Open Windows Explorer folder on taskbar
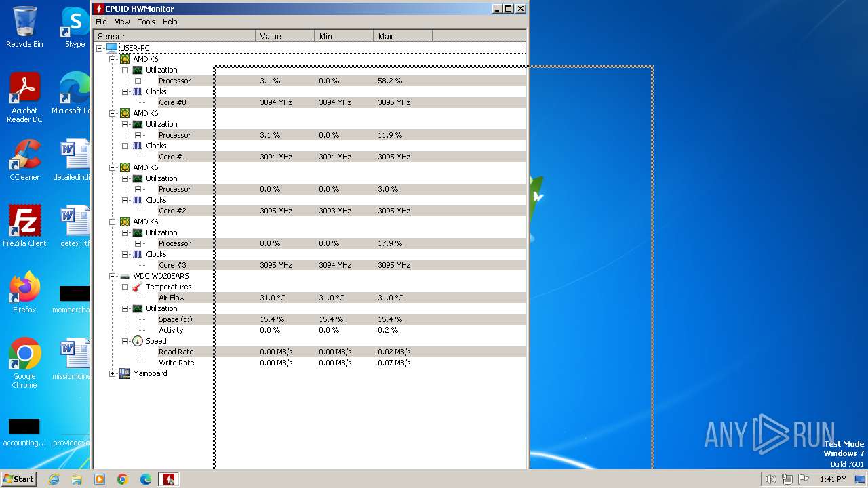Image resolution: width=868 pixels, height=488 pixels. click(x=77, y=479)
